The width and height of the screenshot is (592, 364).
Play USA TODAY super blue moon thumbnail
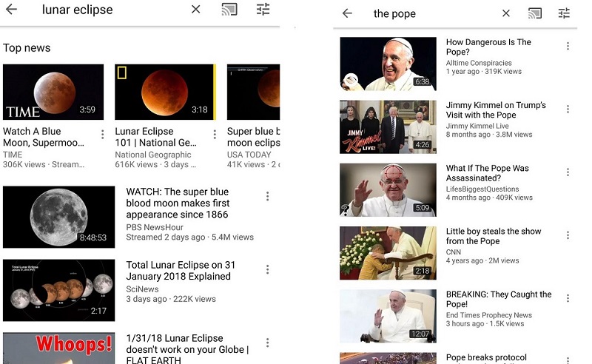pos(253,92)
